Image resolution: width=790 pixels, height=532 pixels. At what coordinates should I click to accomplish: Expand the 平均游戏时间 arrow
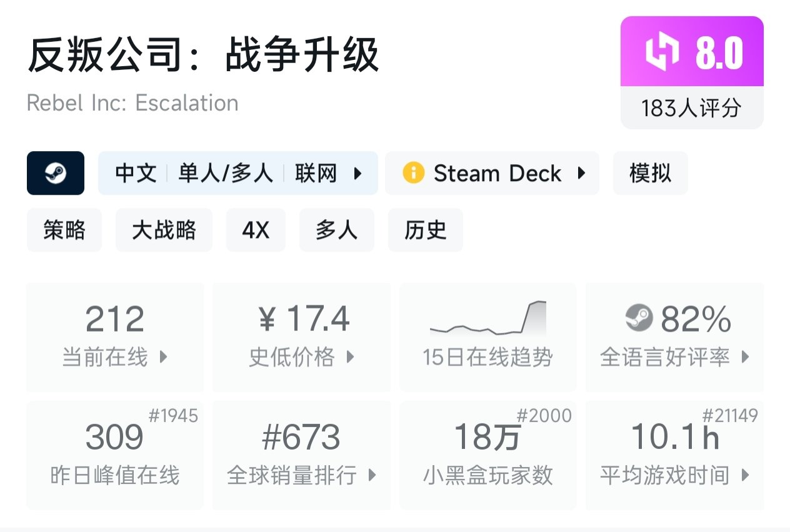[745, 476]
